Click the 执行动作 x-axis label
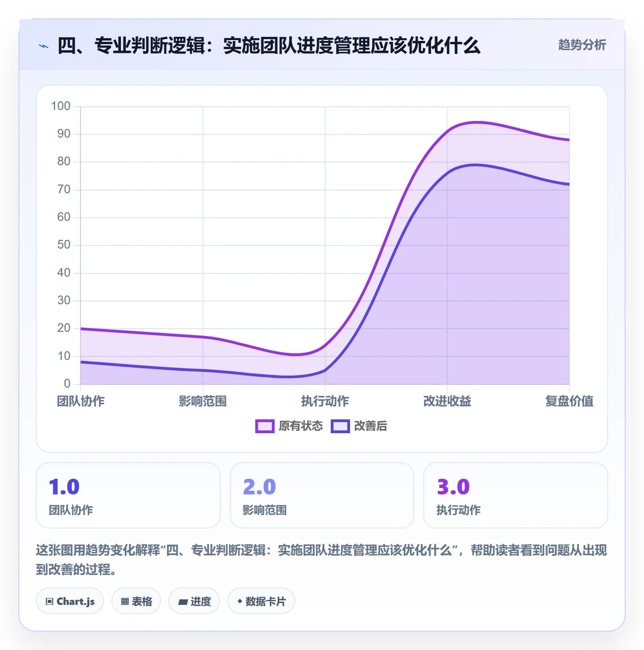 325,401
